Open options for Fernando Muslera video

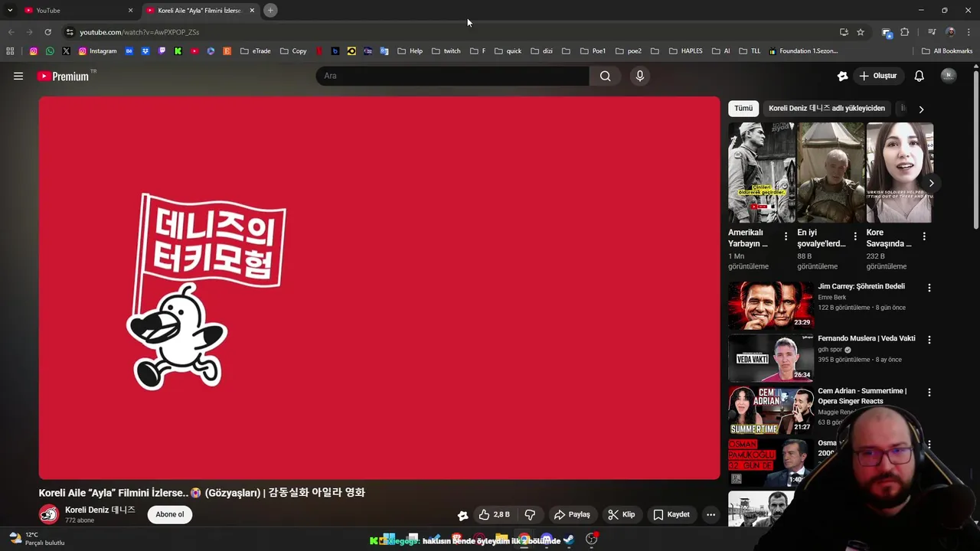tap(929, 340)
